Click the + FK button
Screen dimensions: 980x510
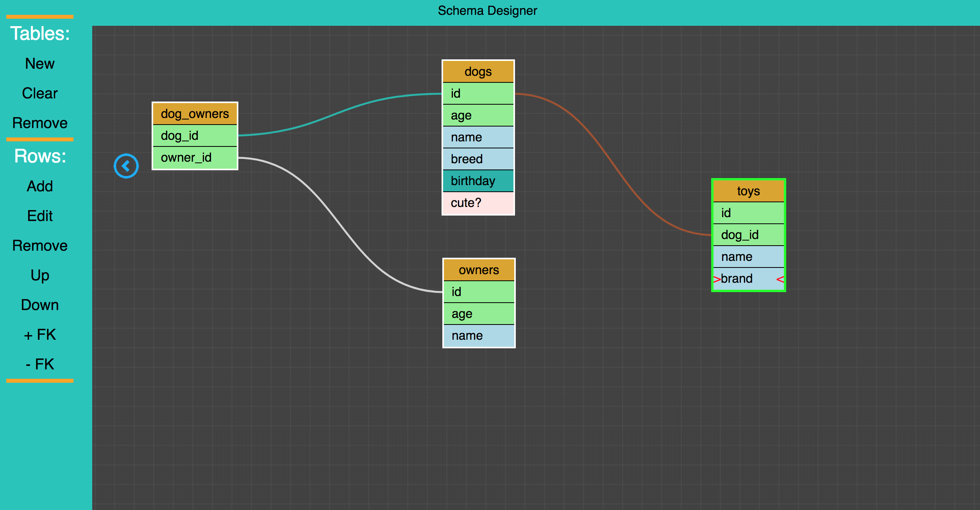40,335
